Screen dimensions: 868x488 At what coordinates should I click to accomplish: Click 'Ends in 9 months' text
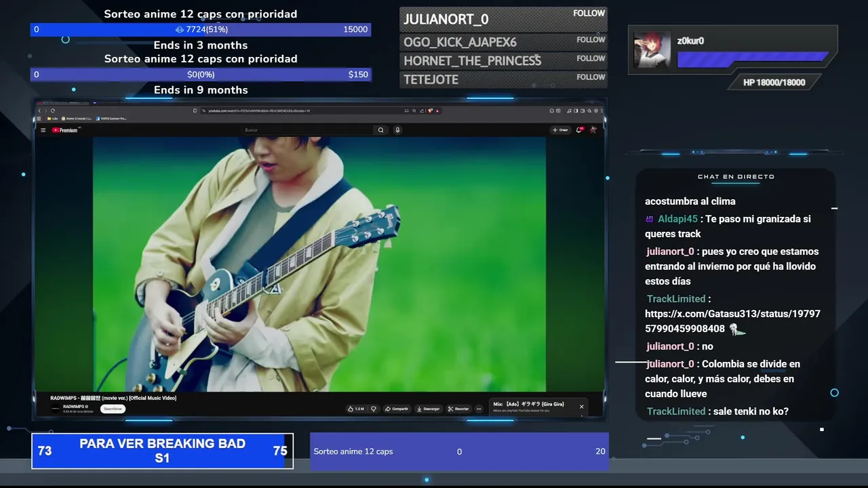[201, 90]
